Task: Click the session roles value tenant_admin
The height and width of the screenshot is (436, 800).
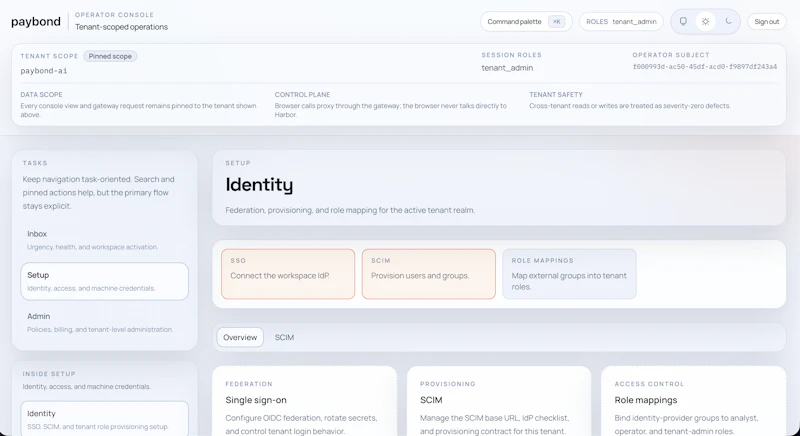Action: point(507,68)
